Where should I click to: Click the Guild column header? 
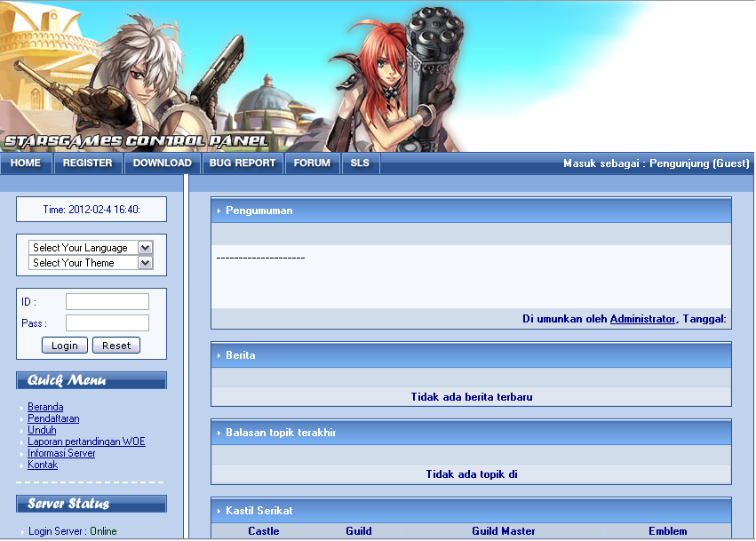pos(359,531)
